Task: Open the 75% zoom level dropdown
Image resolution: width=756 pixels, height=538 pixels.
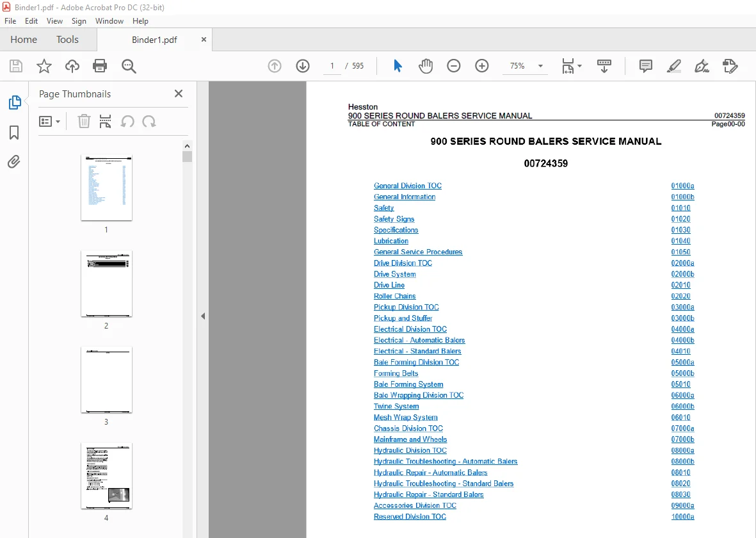Action: [x=540, y=66]
